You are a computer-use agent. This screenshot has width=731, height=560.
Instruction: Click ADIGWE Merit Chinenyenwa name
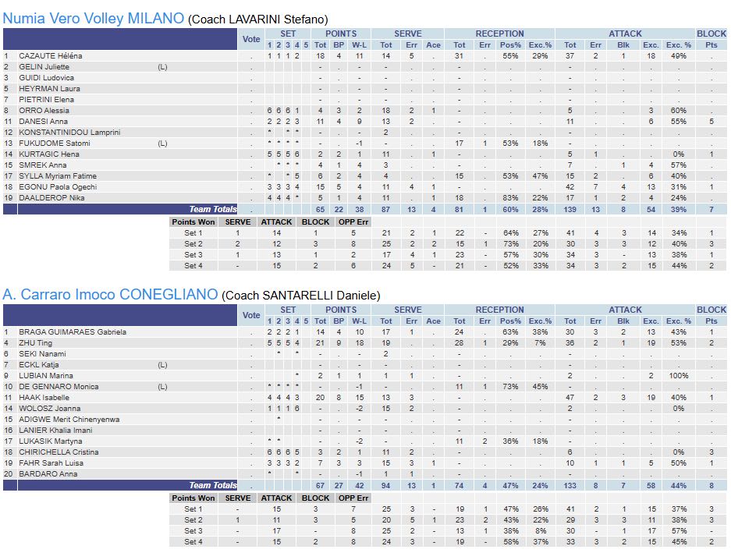pos(69,420)
